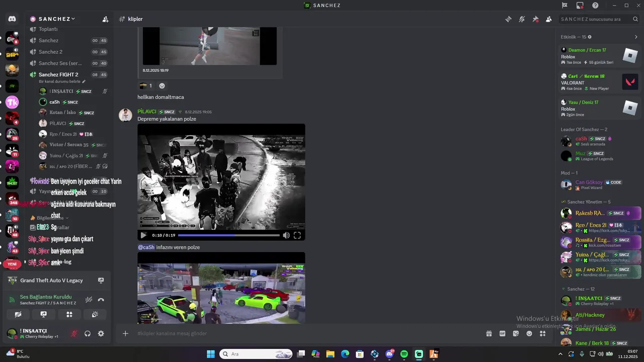Image resolution: width=644 pixels, height=362 pixels.
Task: Open PİLAVCI's profile from message username
Action: point(147,112)
